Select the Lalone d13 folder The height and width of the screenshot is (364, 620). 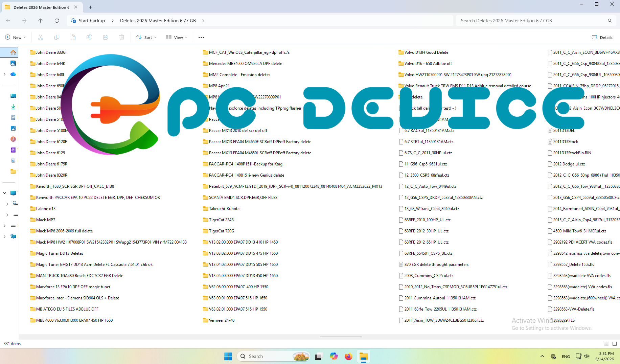(x=43, y=209)
